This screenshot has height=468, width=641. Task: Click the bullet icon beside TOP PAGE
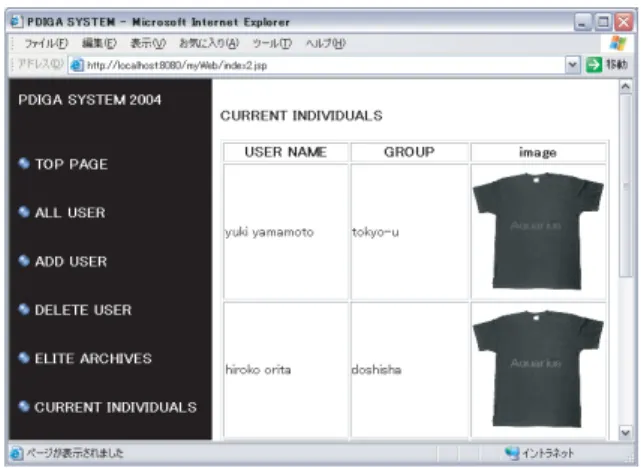[x=24, y=163]
